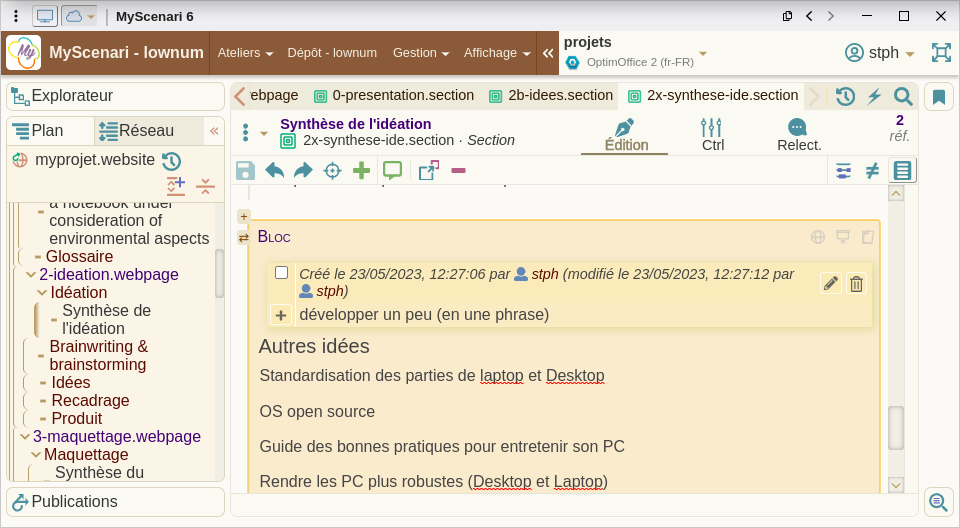Screen dimensions: 960x528
Task: Tick the checkbox beside the comment
Action: [x=282, y=273]
